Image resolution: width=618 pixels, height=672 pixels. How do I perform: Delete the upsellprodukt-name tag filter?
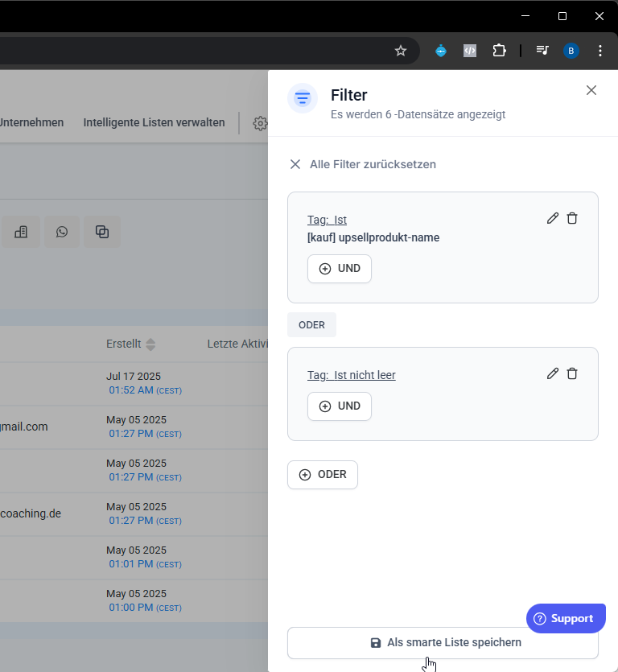pyautogui.click(x=571, y=218)
